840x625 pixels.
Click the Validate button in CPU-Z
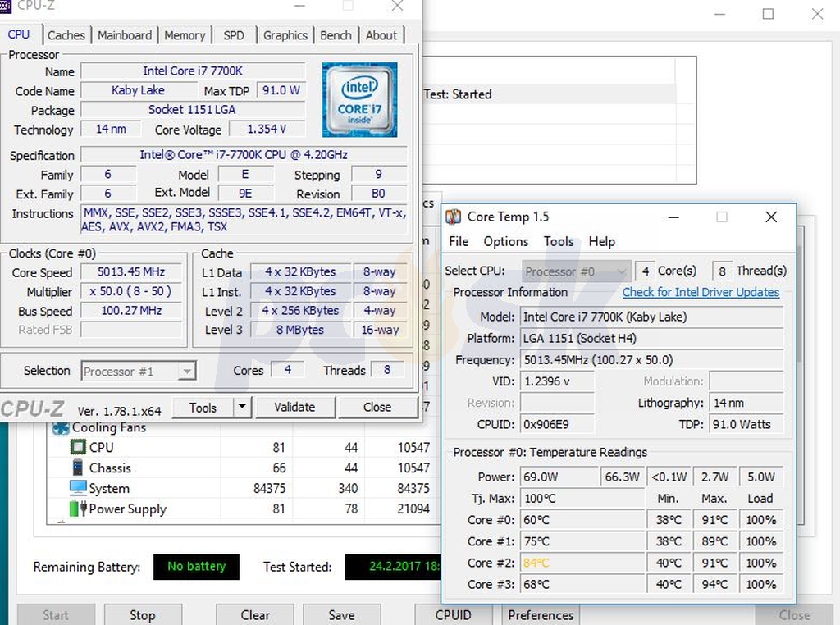tap(295, 407)
